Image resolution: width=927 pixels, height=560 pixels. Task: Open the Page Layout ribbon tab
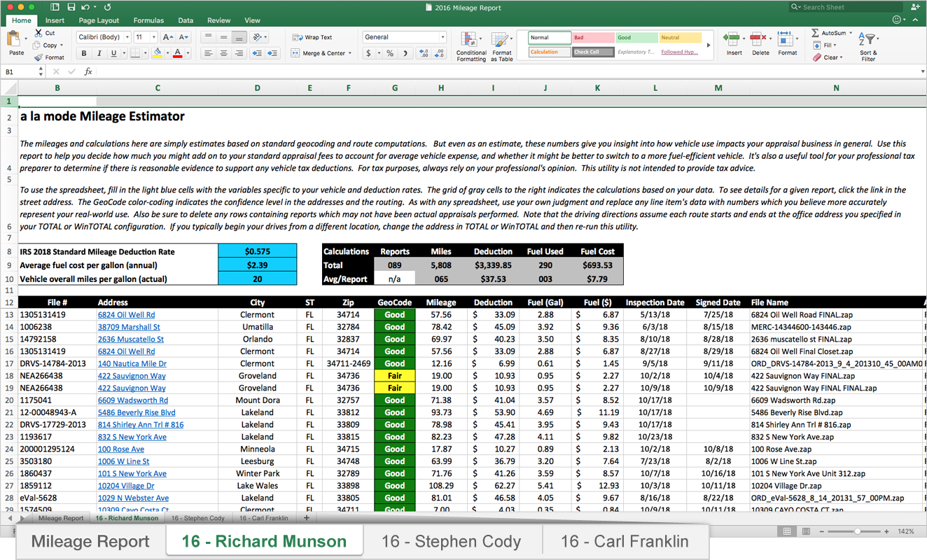(x=99, y=20)
